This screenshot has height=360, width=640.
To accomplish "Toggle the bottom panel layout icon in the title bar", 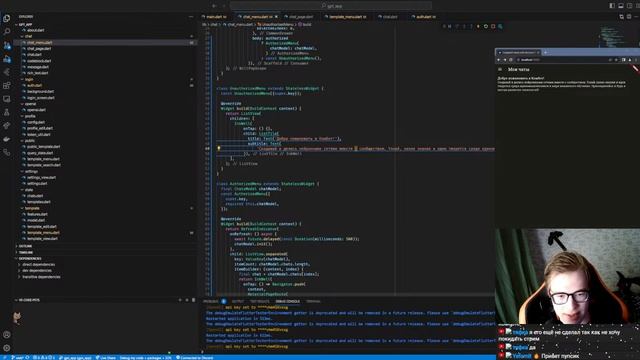I will tap(621, 6).
